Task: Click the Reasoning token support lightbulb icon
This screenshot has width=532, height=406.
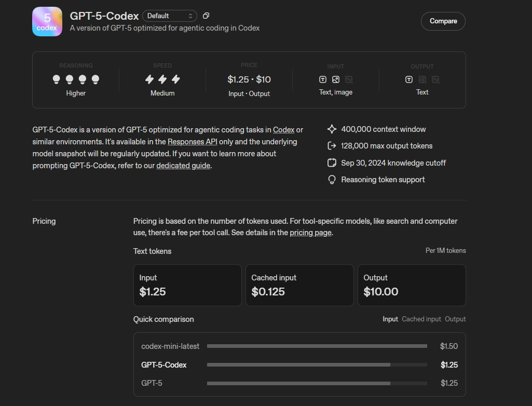Action: [332, 179]
